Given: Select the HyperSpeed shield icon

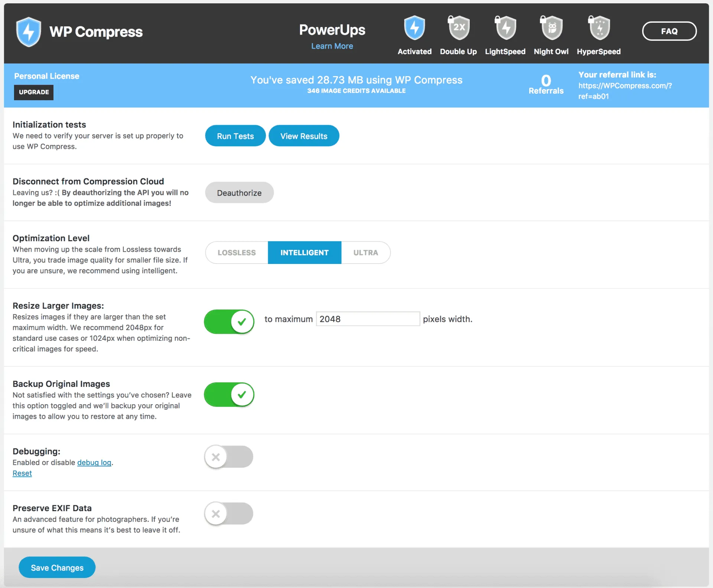Looking at the screenshot, I should 599,27.
